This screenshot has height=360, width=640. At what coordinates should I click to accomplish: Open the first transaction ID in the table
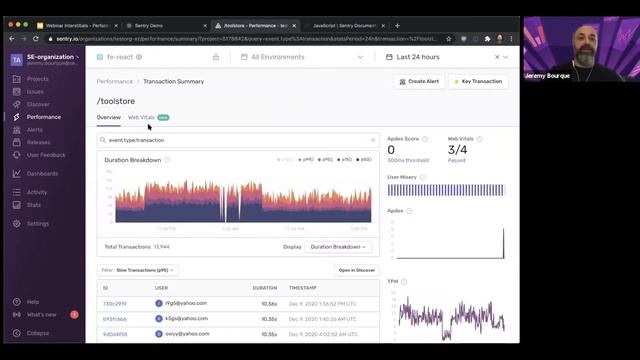[x=115, y=304]
